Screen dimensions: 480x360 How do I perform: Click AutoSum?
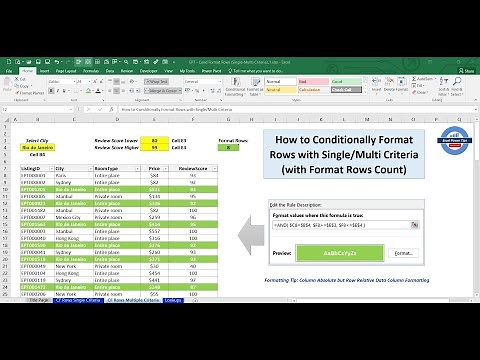[x=422, y=79]
